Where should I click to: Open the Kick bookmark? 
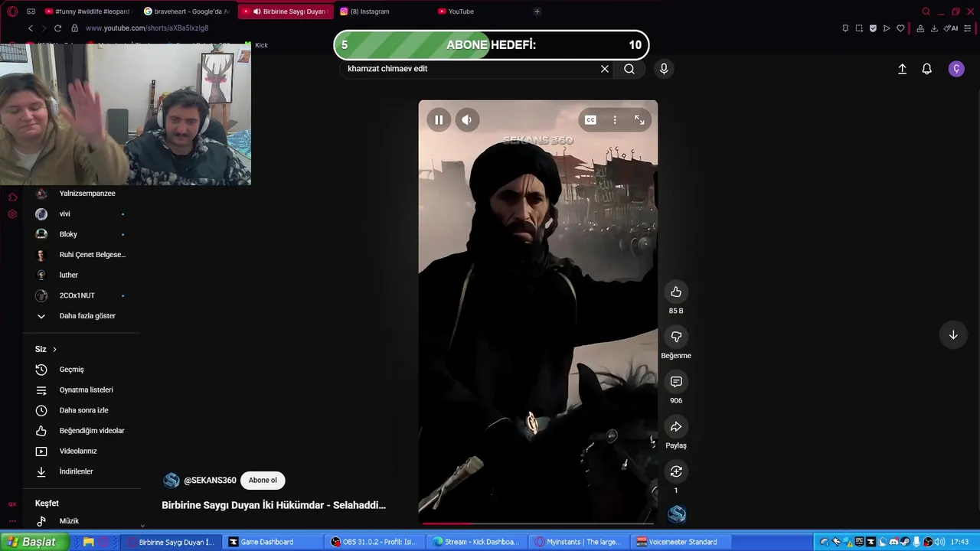[x=262, y=45]
